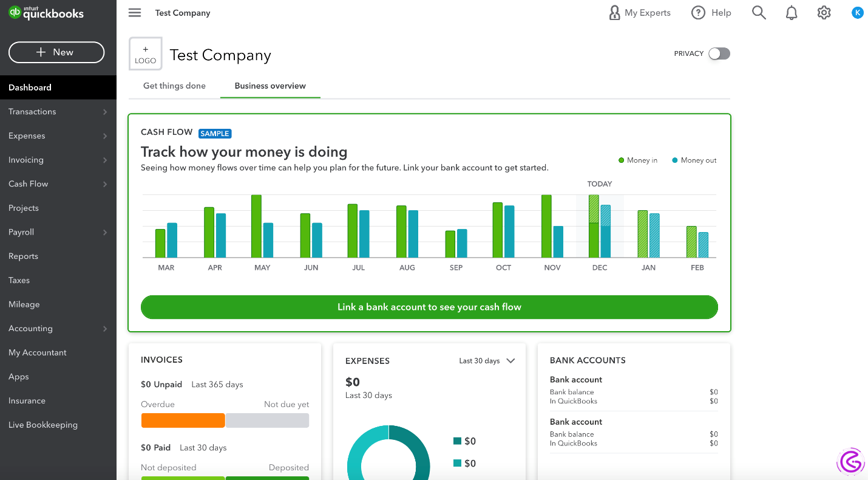Expand the Transactions sidebar section

coord(58,111)
